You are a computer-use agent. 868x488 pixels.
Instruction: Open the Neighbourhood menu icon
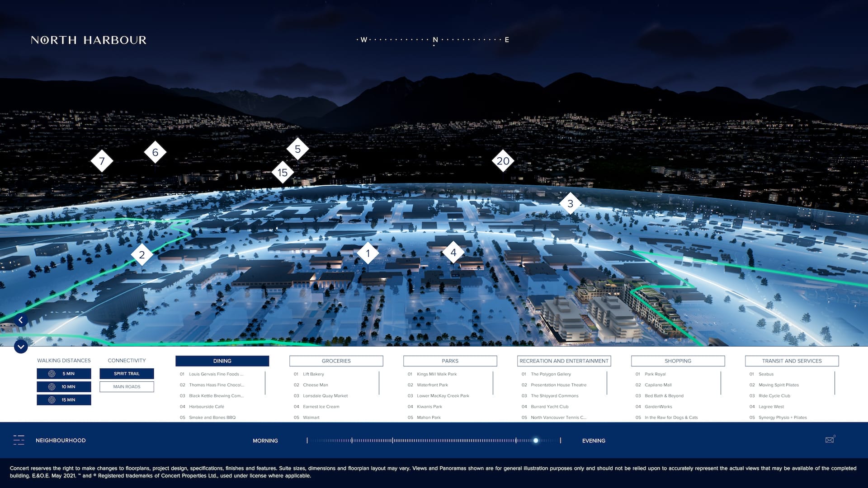[x=19, y=440]
